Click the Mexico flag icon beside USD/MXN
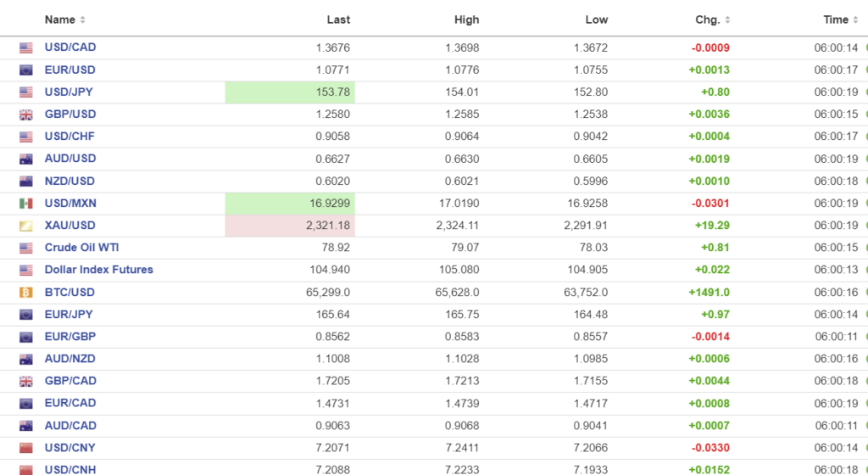The height and width of the screenshot is (475, 868). 25,204
